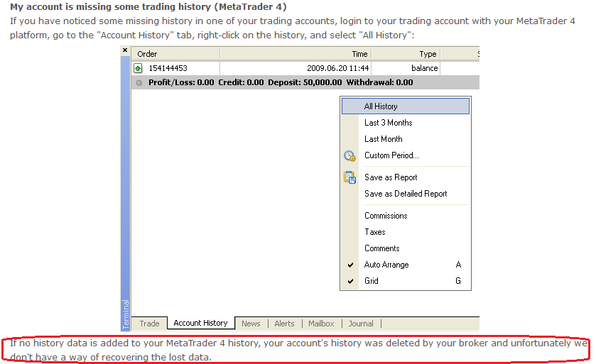Click the Custom Period clock icon

coord(350,155)
